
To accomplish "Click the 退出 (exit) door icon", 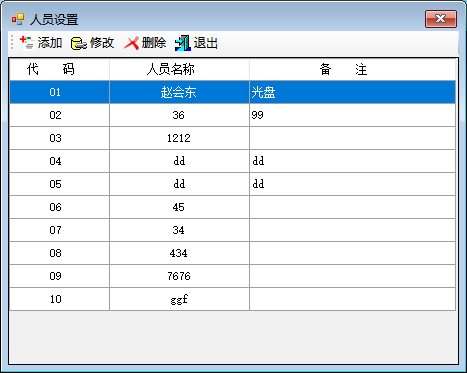I will click(x=183, y=43).
